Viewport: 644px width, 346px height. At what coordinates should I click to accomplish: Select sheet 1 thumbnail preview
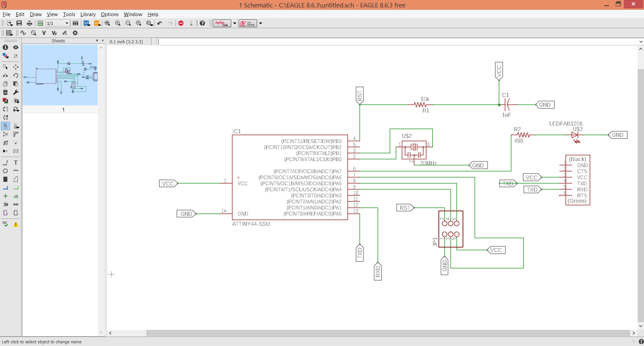(x=60, y=75)
